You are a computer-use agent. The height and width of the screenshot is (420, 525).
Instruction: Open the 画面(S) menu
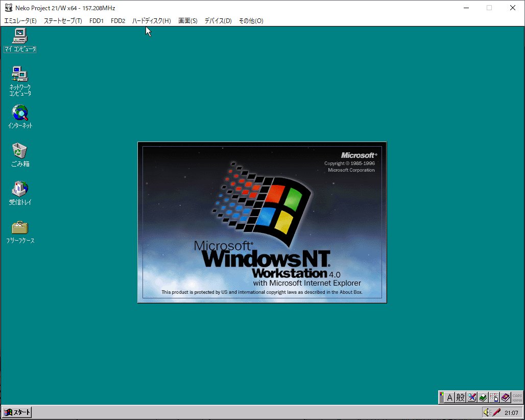(x=188, y=21)
